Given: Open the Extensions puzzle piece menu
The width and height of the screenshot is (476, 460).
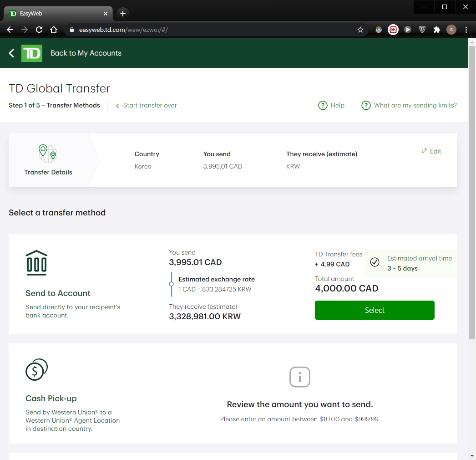Looking at the screenshot, I should 437,30.
